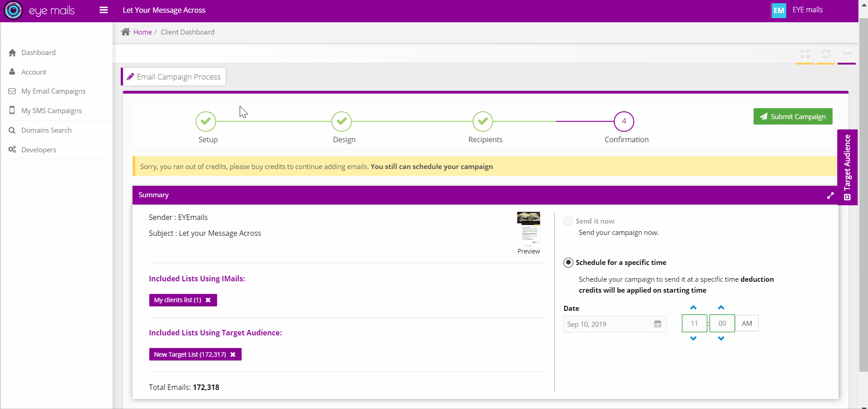The image size is (868, 409).
Task: Select Schedule for a specific time
Action: click(568, 263)
